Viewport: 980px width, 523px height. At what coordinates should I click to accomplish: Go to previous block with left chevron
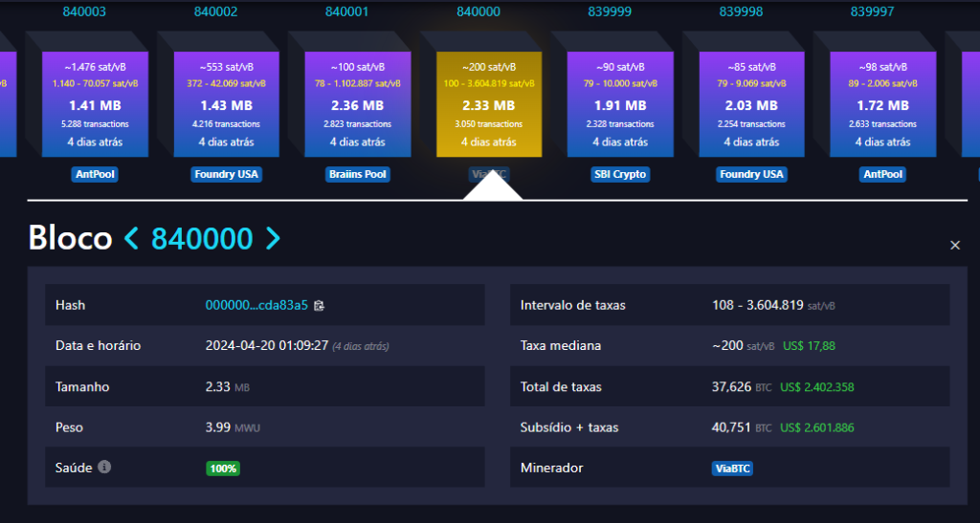(x=131, y=238)
